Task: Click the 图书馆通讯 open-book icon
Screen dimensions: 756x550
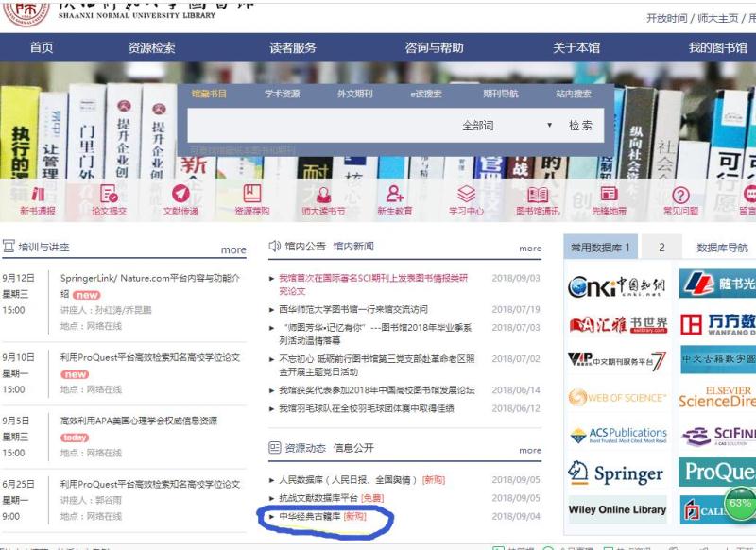Action: click(x=538, y=194)
